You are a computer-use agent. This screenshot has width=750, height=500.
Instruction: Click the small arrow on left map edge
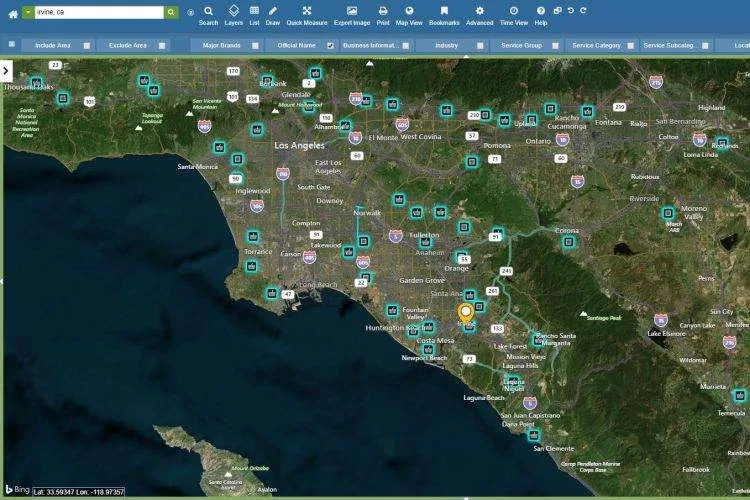click(x=1, y=281)
